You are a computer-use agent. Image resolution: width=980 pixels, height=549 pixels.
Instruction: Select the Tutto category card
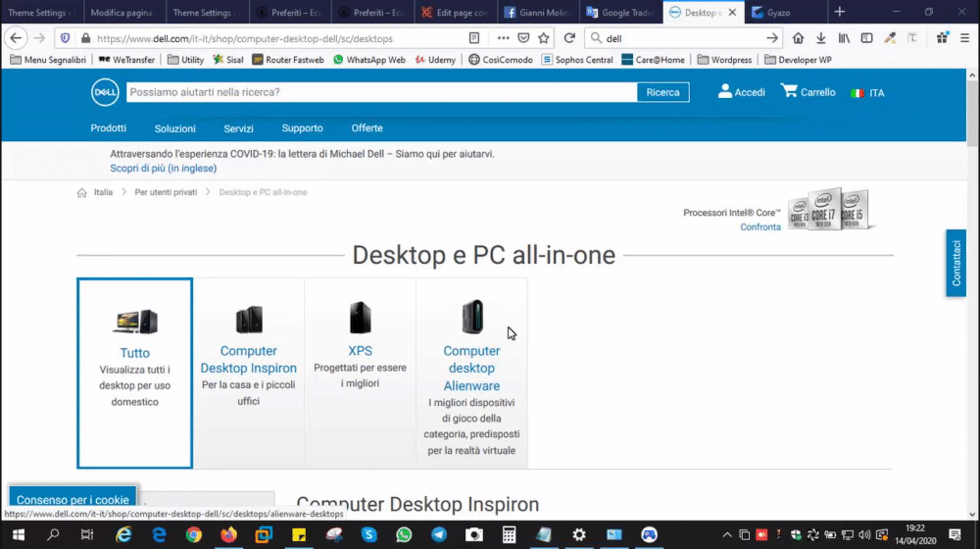[x=135, y=374]
